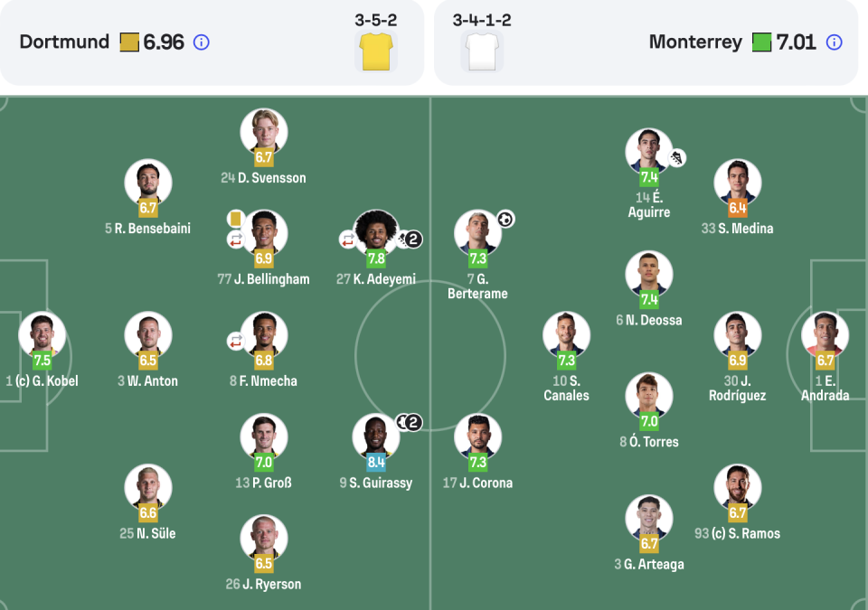The width and height of the screenshot is (868, 610).
Task: Click S. Guirassy's two goals badge
Action: coord(409,423)
